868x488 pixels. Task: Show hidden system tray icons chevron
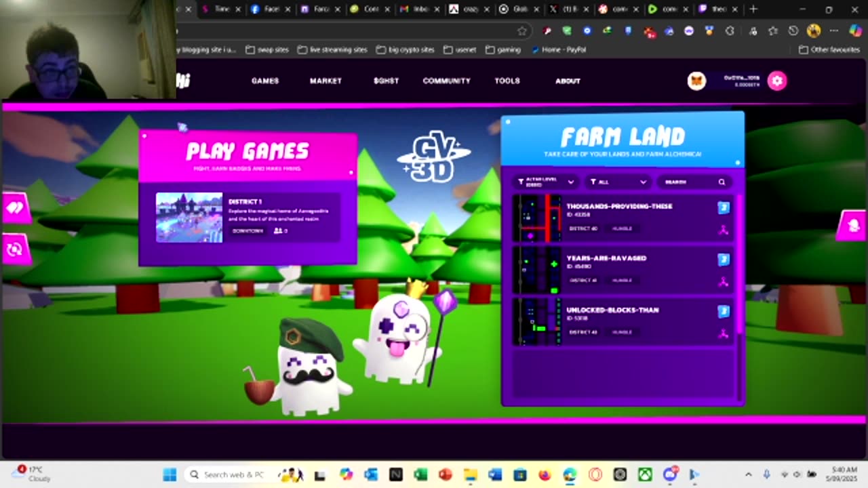tap(748, 474)
